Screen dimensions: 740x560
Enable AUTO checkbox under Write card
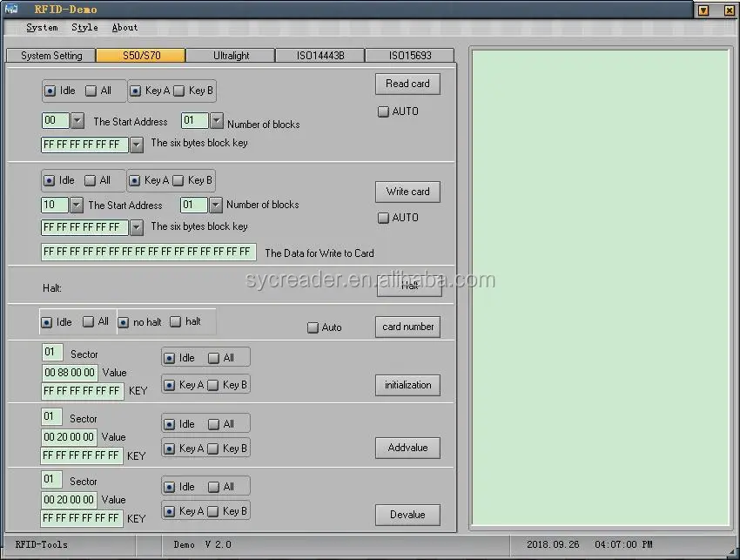click(383, 218)
